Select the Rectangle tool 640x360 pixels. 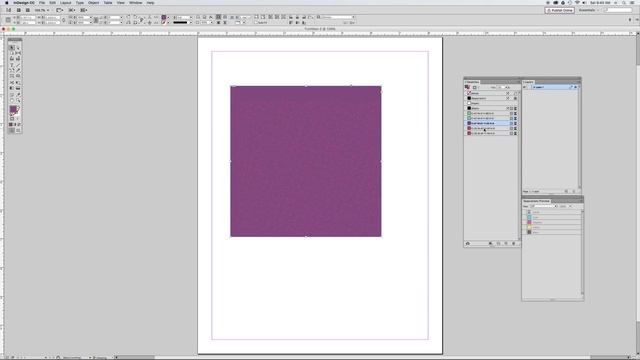pos(18,76)
